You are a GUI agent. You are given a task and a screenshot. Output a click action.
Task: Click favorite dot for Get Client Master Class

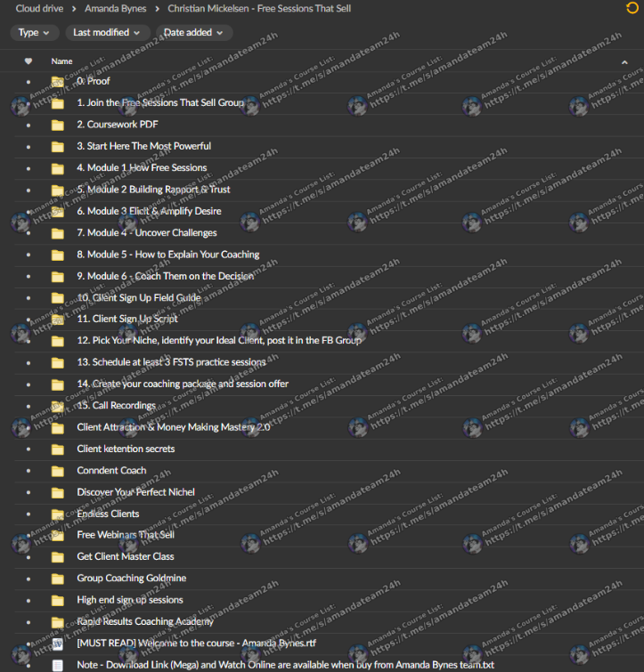pyautogui.click(x=29, y=557)
